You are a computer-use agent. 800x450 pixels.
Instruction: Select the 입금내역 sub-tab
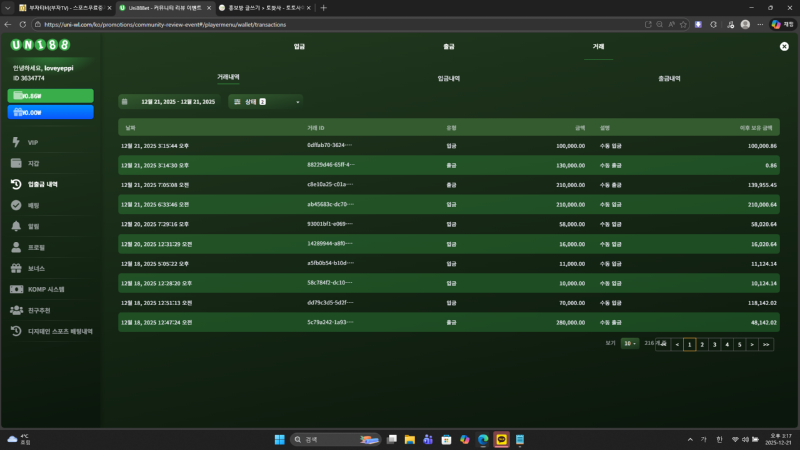449,77
